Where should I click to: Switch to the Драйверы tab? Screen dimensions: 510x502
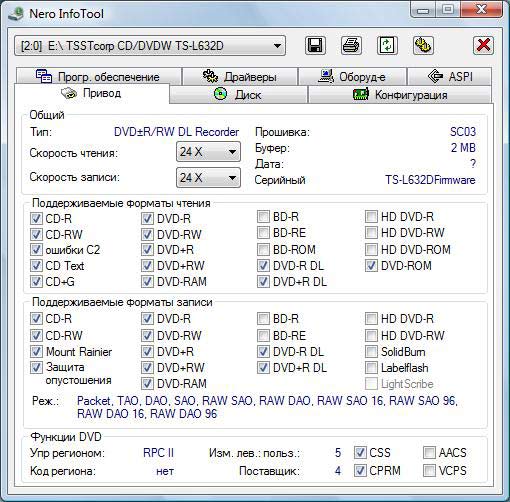(x=240, y=76)
